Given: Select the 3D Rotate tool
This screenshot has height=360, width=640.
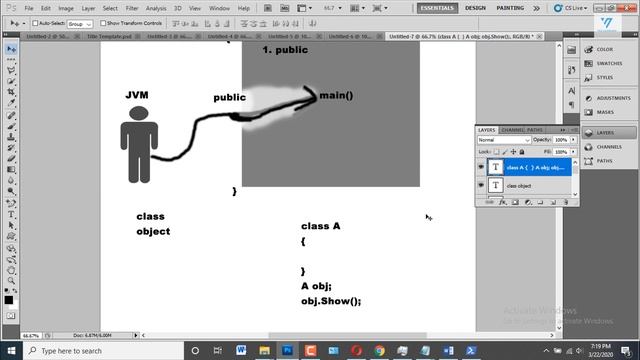Looking at the screenshot, I should (11, 249).
